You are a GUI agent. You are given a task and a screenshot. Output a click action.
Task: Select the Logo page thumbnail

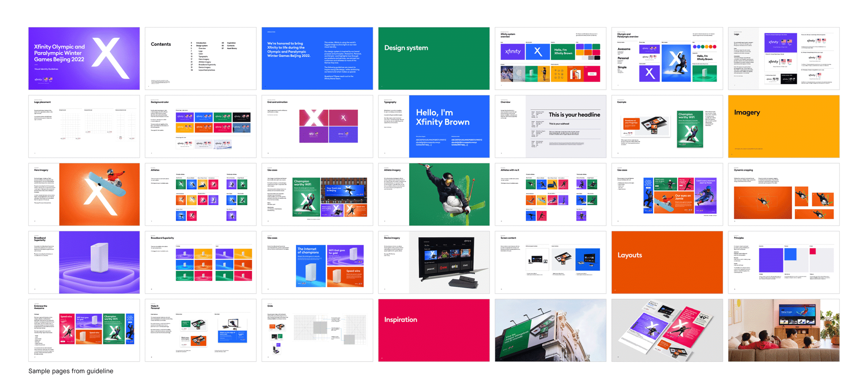784,58
